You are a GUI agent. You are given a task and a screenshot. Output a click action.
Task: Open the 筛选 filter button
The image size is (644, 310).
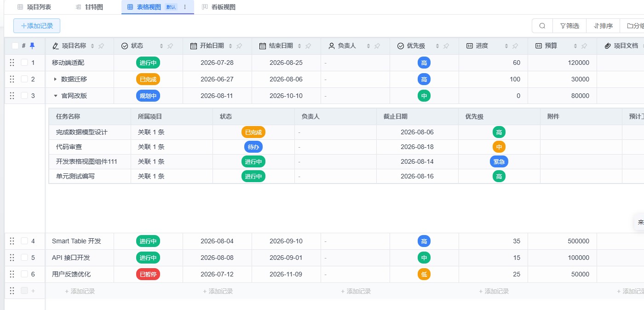(569, 26)
